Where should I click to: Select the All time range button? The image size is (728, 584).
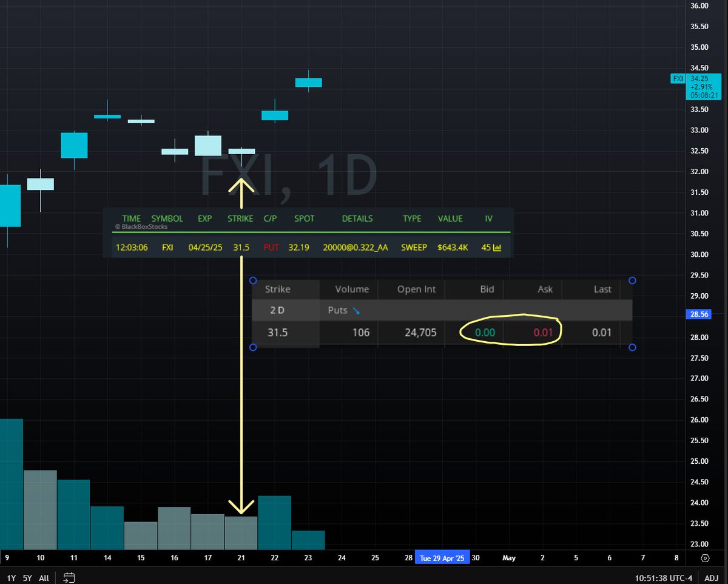tap(44, 578)
